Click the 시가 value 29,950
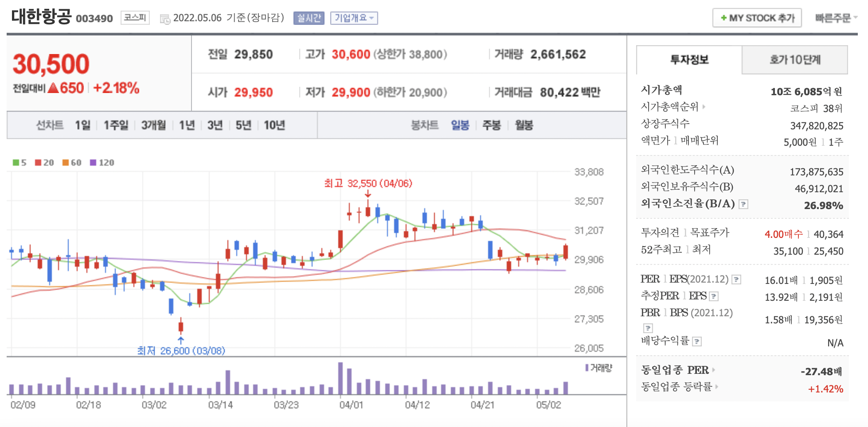The image size is (868, 427). [x=254, y=93]
